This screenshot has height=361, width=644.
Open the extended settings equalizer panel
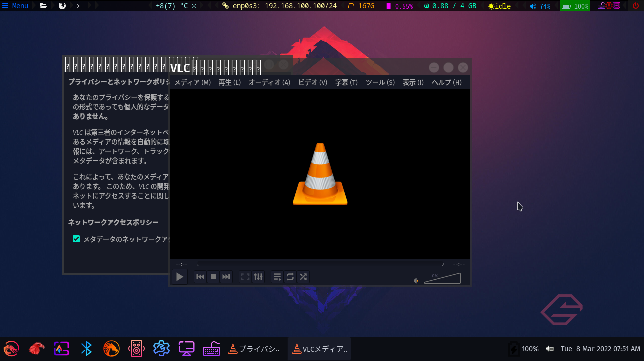(258, 277)
